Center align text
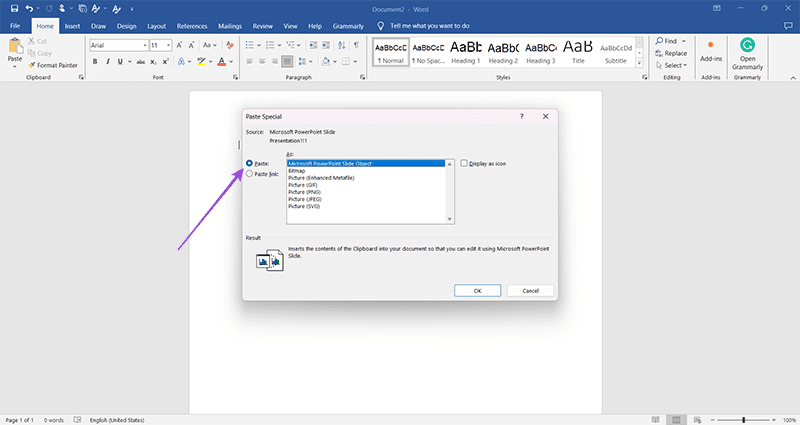 [x=262, y=61]
